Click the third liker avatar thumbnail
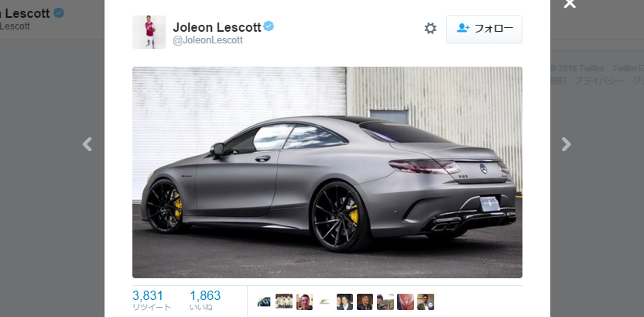Viewport: 644px width, 317px height. point(304,301)
